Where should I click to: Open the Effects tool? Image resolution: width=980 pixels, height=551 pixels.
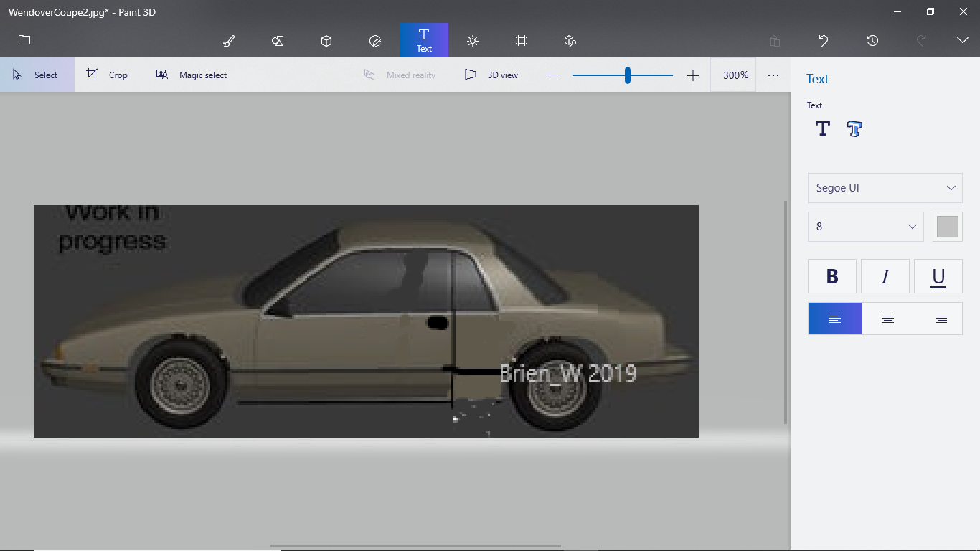tap(472, 41)
